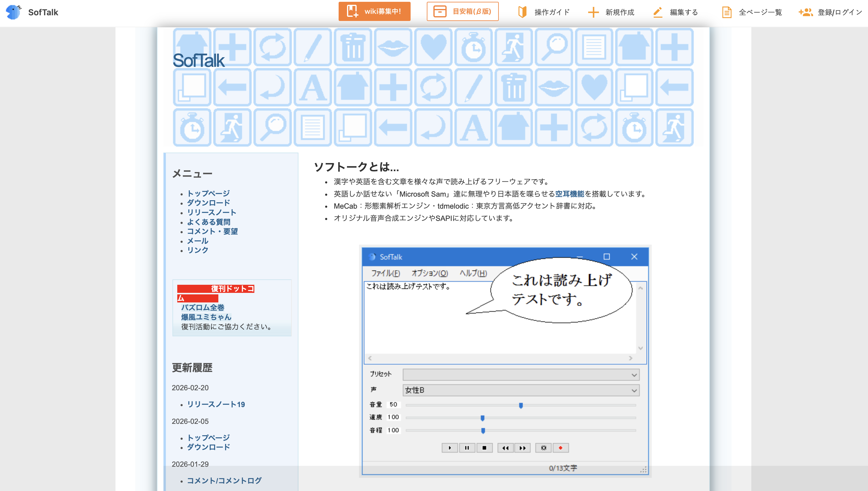Click the 更新履歴 sidebar heading
This screenshot has height=491, width=868.
point(192,368)
